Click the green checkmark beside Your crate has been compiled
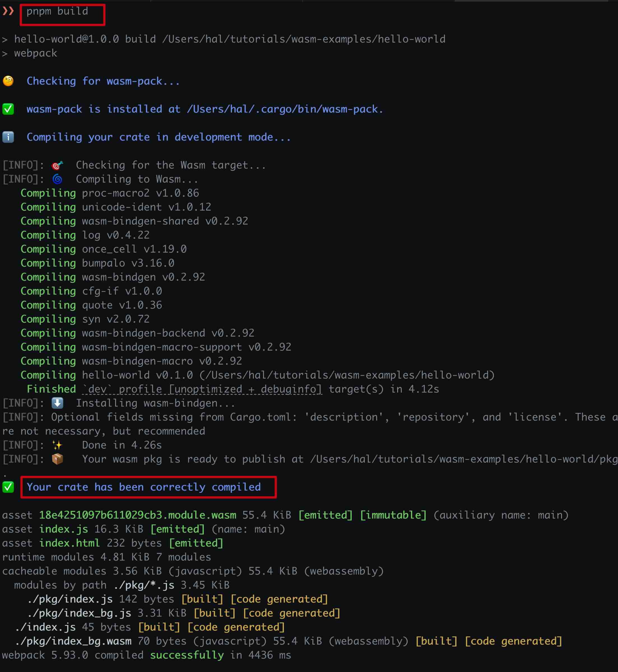The image size is (618, 672). [8, 487]
